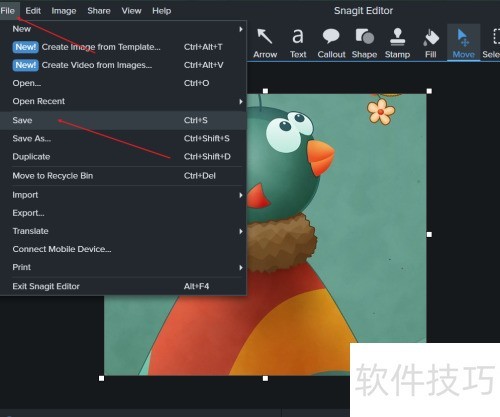Click the bottom-center canvas resize handle

click(x=265, y=378)
